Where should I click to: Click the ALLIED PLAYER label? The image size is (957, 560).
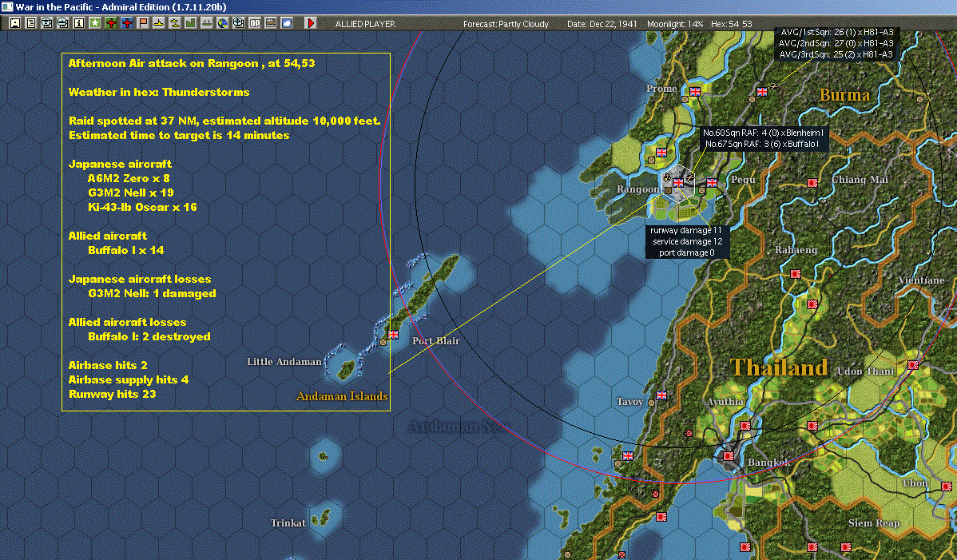pos(365,24)
